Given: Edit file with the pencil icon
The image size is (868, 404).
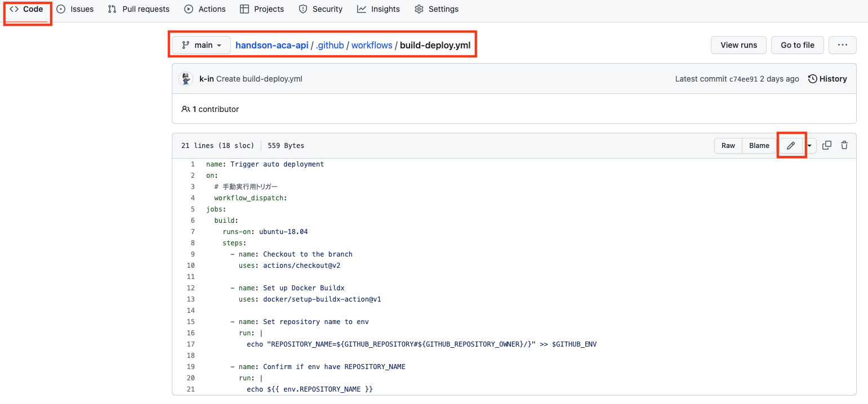Looking at the screenshot, I should tap(791, 146).
